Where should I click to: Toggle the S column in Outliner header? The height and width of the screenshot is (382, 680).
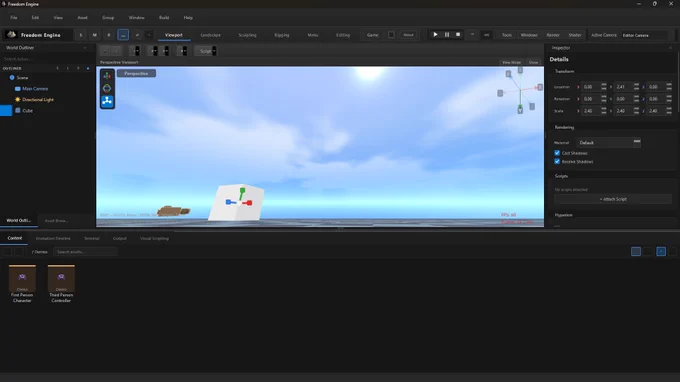tap(57, 69)
